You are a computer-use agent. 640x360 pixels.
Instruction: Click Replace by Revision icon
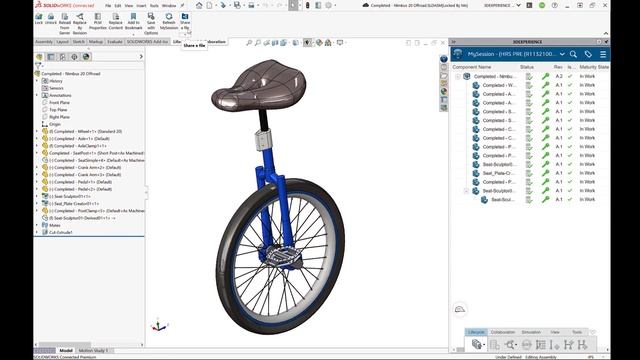80,17
